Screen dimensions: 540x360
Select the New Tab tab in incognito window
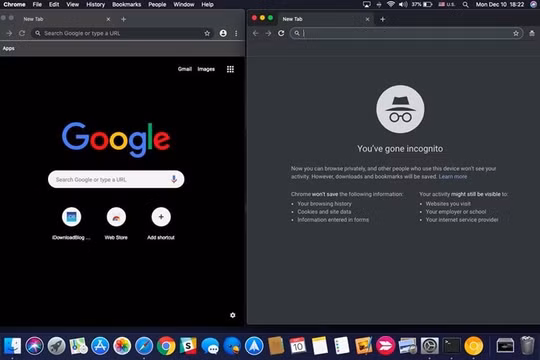pyautogui.click(x=325, y=19)
